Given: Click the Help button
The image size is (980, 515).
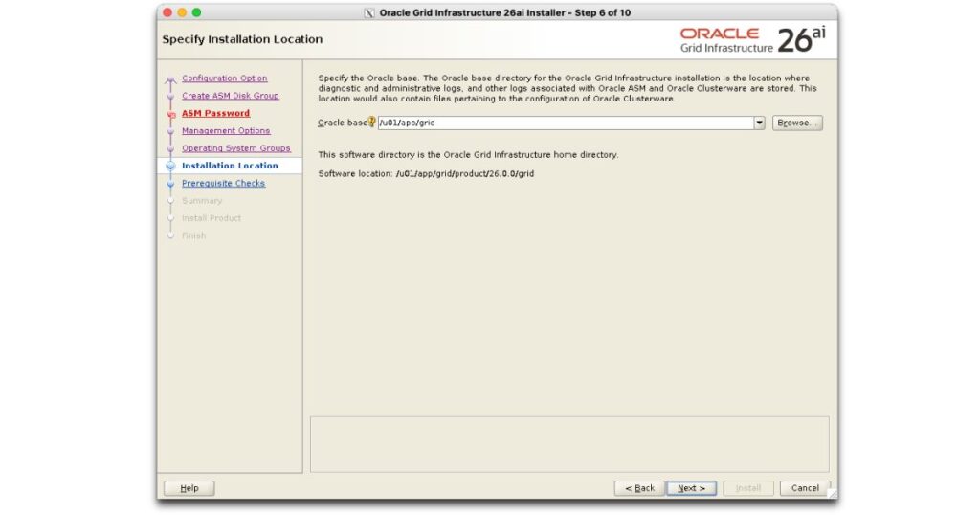Looking at the screenshot, I should tap(189, 488).
